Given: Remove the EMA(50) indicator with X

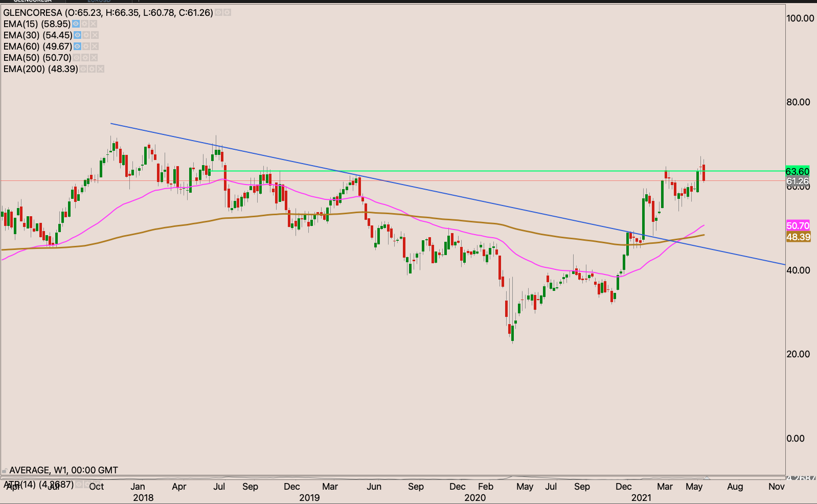Looking at the screenshot, I should point(94,58).
